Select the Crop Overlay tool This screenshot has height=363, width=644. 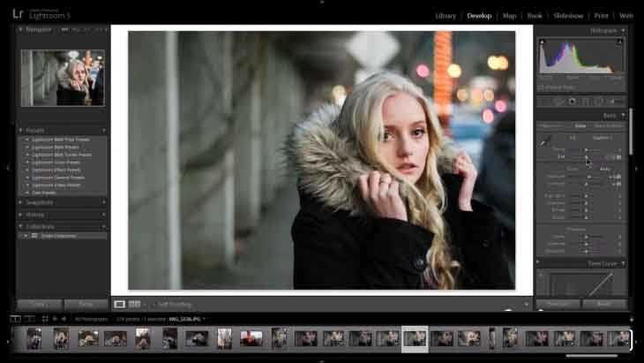tap(544, 102)
